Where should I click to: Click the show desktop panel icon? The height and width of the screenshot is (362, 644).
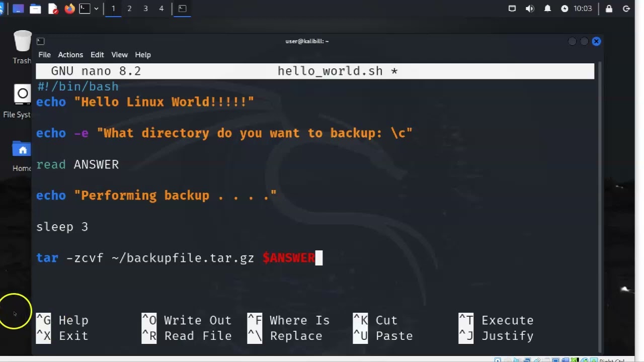click(x=18, y=9)
